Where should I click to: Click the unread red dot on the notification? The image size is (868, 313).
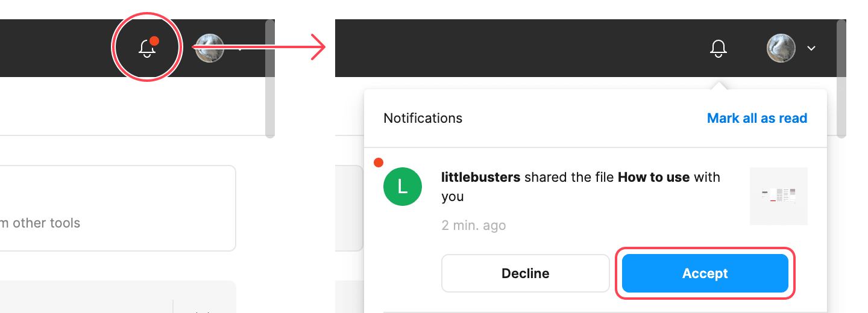coord(379,163)
